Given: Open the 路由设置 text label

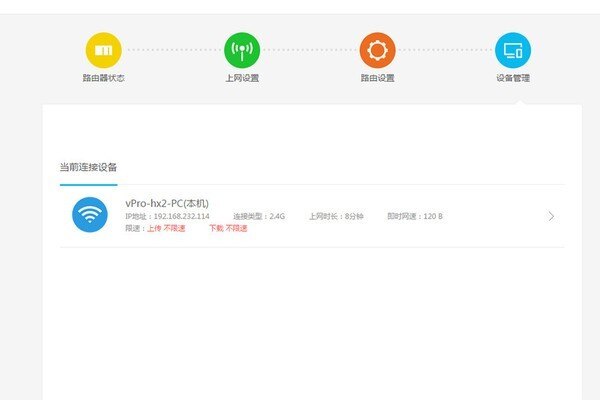Looking at the screenshot, I should click(x=377, y=77).
